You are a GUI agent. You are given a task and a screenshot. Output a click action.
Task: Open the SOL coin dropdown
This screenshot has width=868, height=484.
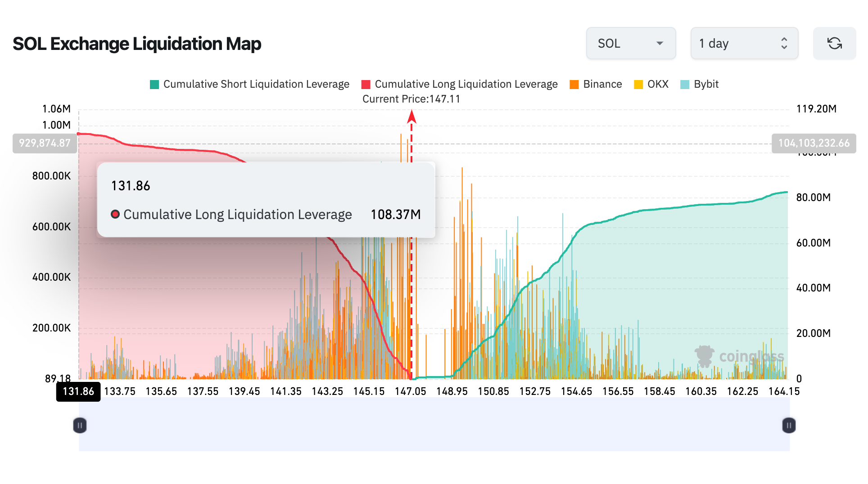click(630, 43)
